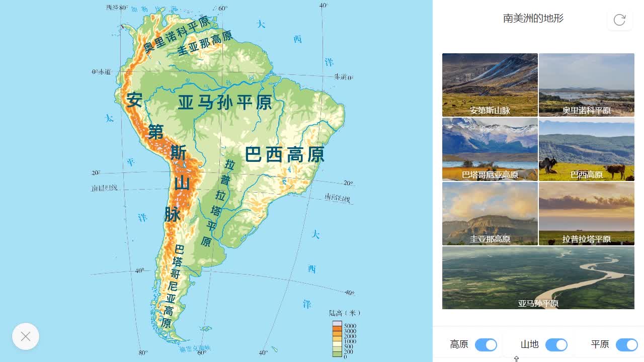This screenshot has width=644, height=362.
Task: Click the 拉普拉塔平原 vertical map label
Action: (218, 202)
